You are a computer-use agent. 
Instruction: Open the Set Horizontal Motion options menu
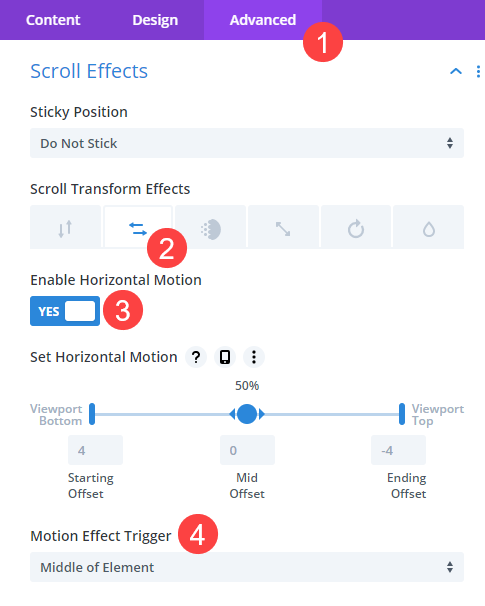click(254, 357)
